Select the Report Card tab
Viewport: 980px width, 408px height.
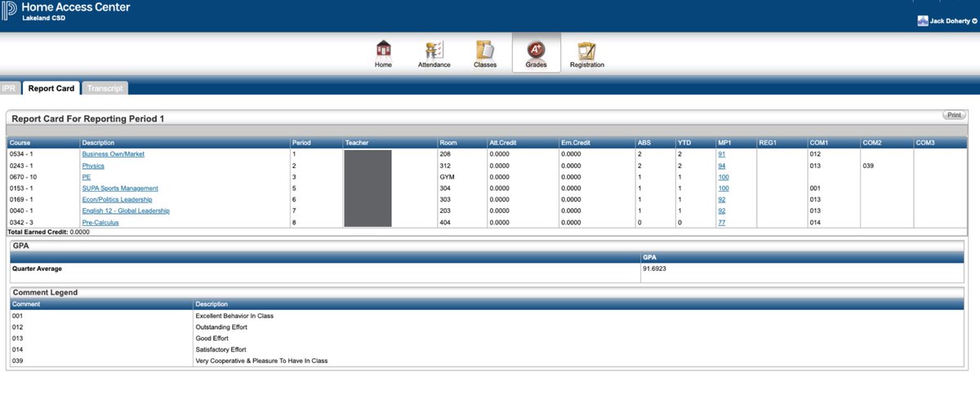(51, 88)
